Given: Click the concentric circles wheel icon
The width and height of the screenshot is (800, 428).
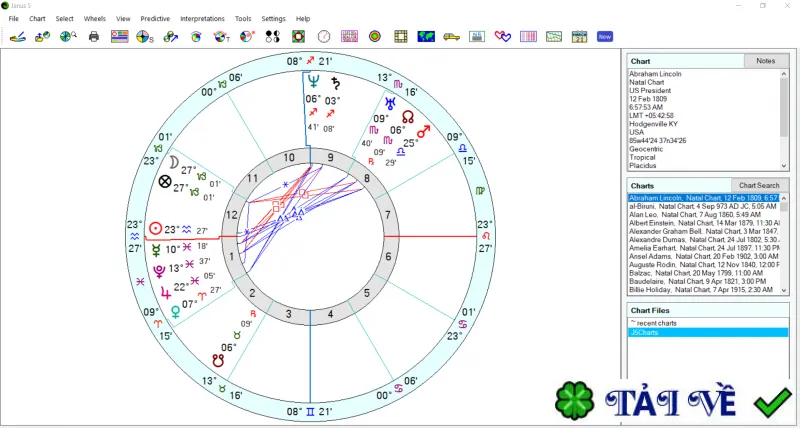Looking at the screenshot, I should (x=375, y=36).
